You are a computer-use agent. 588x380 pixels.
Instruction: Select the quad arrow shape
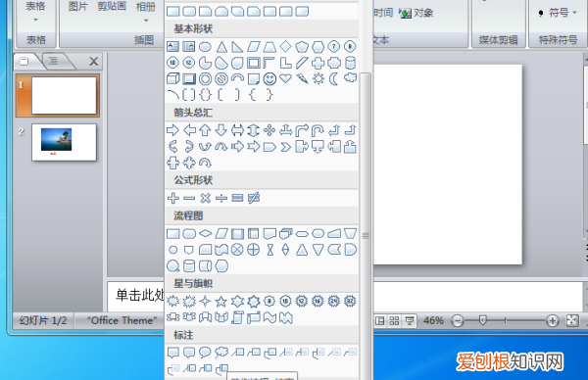tap(269, 130)
